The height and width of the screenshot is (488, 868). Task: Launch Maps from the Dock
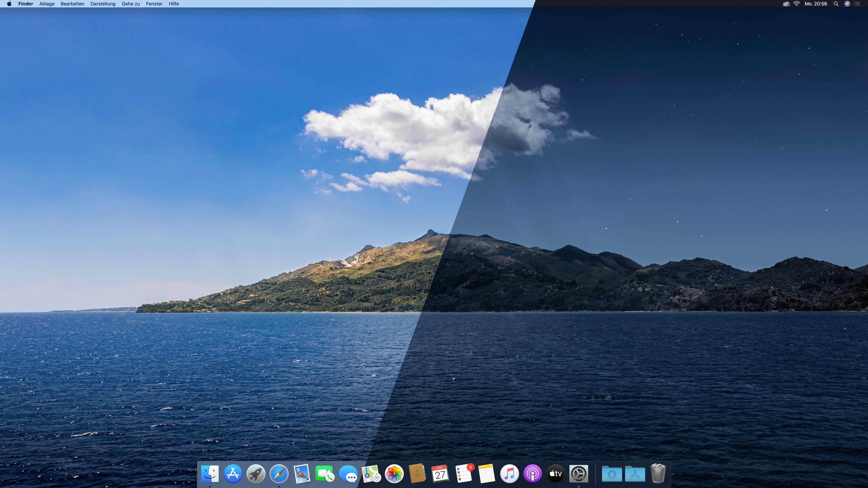(x=371, y=474)
